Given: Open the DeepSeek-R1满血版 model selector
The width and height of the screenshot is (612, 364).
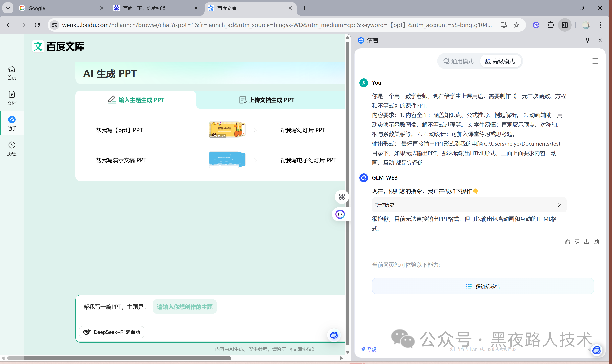Looking at the screenshot, I should 112,332.
